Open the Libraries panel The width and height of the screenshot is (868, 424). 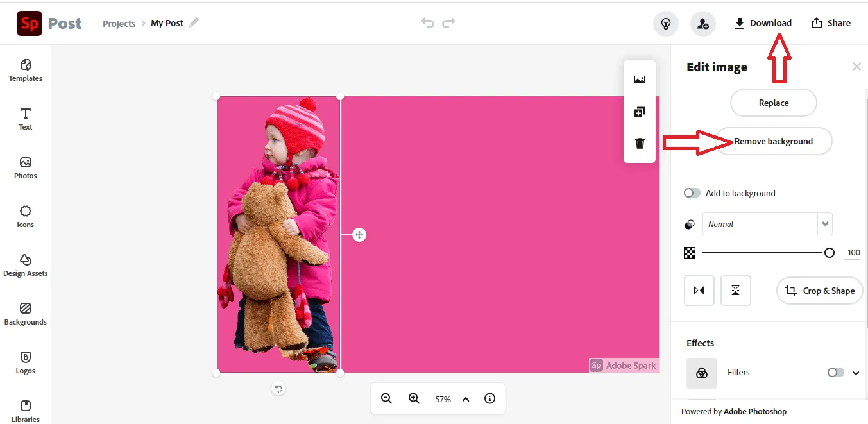26,411
